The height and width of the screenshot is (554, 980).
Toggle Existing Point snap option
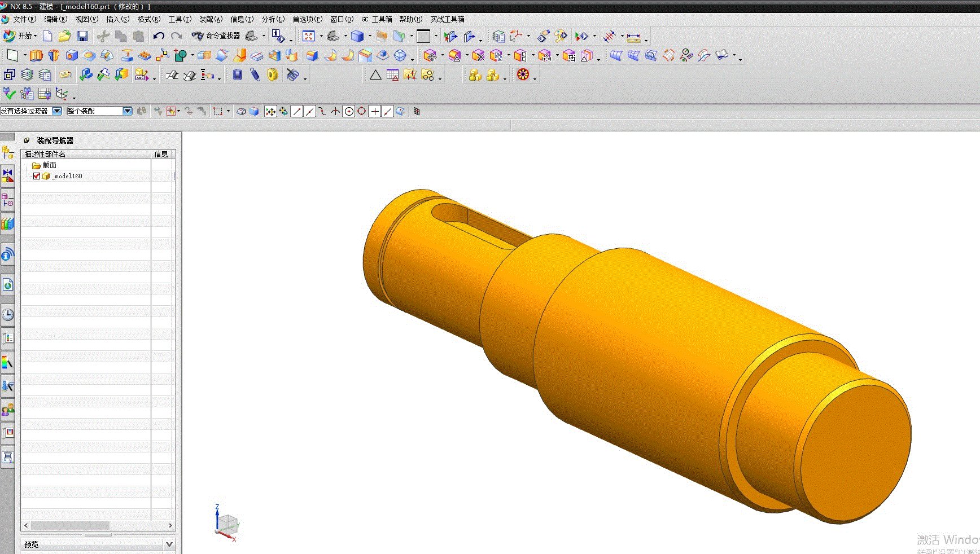[375, 112]
